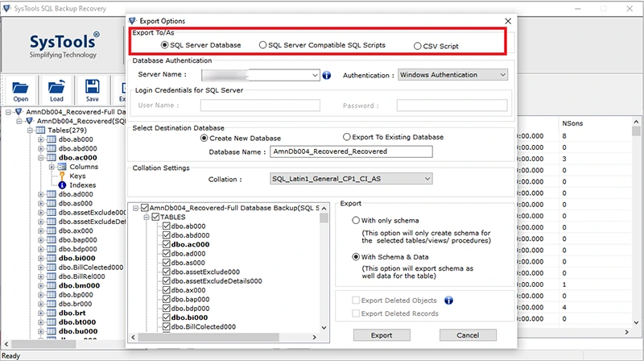644x361 pixels.
Task: Click main tree horizontal scrollbar left arrow
Action: coord(6,344)
